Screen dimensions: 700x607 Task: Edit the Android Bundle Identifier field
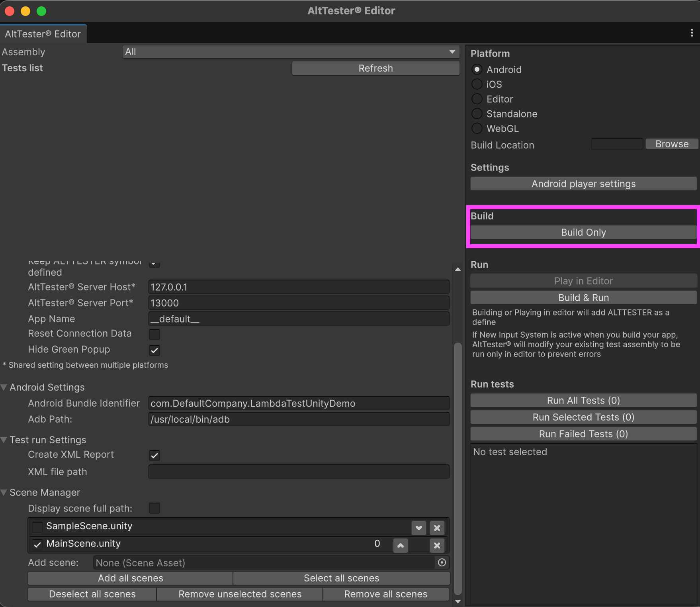point(299,403)
